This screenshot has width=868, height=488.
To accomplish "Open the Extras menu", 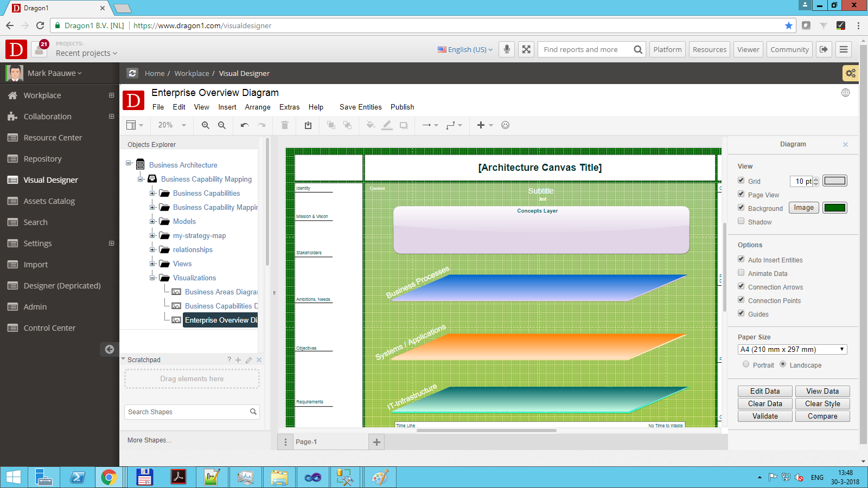I will [x=289, y=107].
